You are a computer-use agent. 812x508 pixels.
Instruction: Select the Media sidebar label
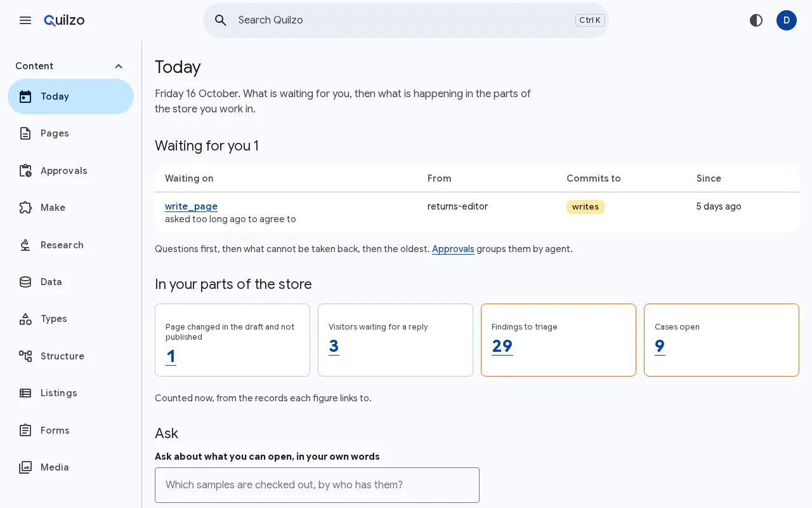(x=55, y=467)
